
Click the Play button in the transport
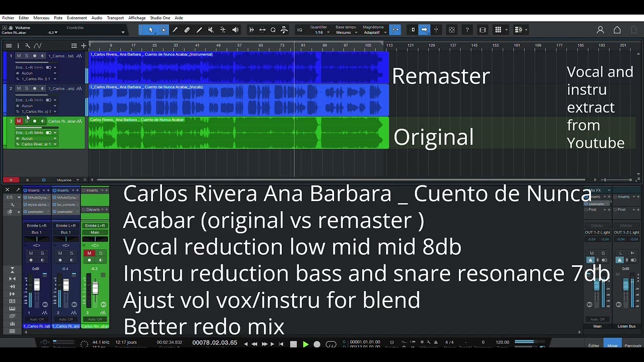[305, 344]
